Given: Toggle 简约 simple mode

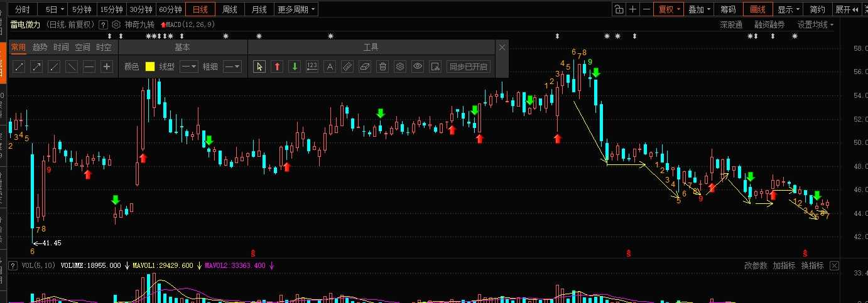Looking at the screenshot, I should pyautogui.click(x=817, y=9).
